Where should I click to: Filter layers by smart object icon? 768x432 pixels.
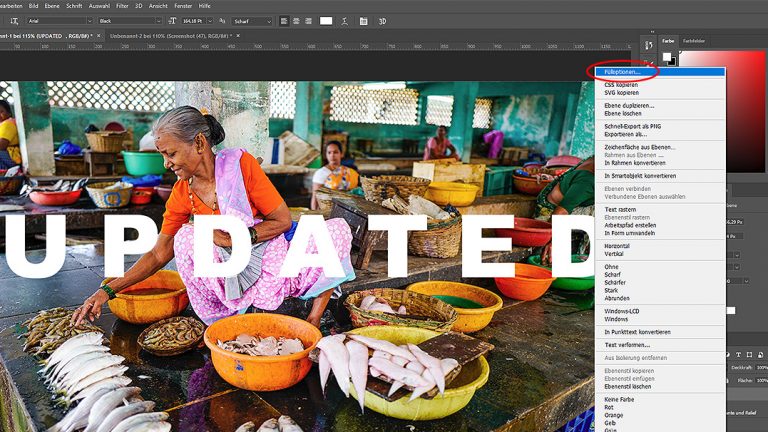761,355
